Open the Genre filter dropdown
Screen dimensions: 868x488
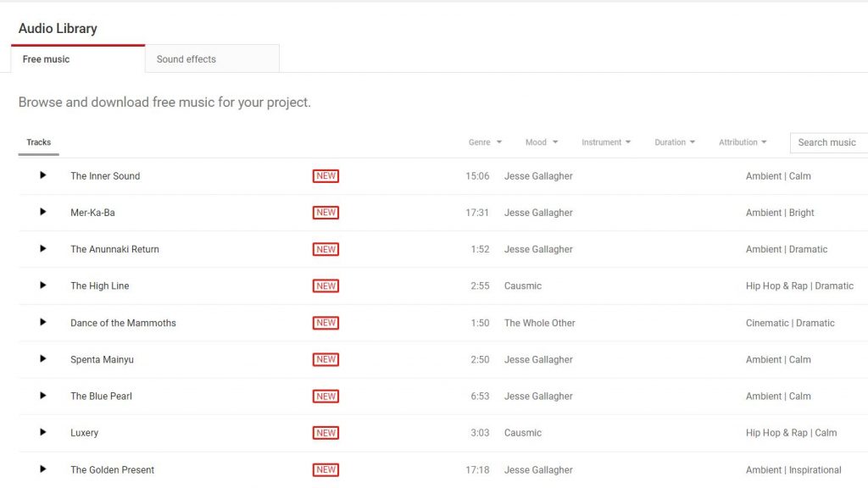pos(485,142)
